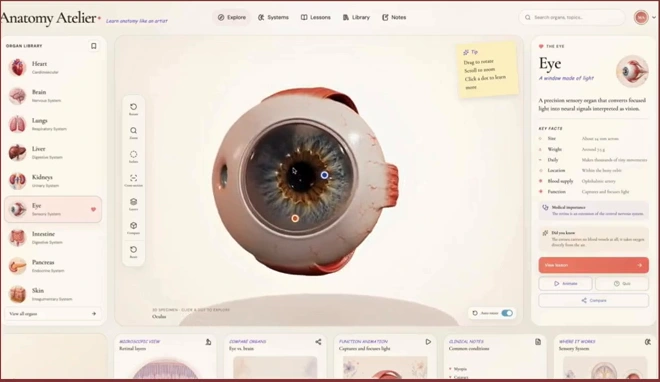Click the Function key fact row
The image size is (660, 382).
coord(593,191)
